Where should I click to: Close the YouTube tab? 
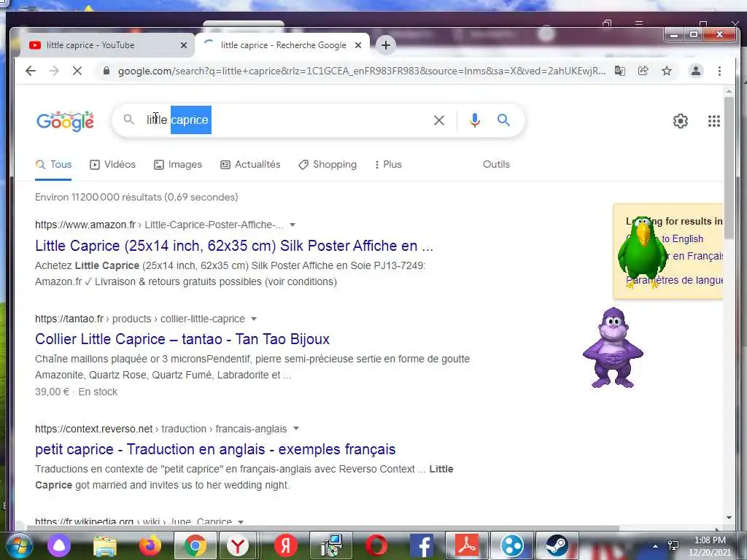pyautogui.click(x=184, y=45)
